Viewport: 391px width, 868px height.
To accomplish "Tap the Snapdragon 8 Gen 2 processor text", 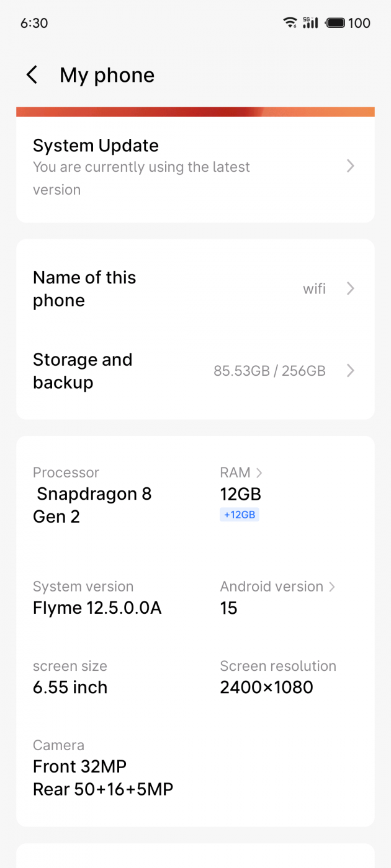I will [93, 505].
